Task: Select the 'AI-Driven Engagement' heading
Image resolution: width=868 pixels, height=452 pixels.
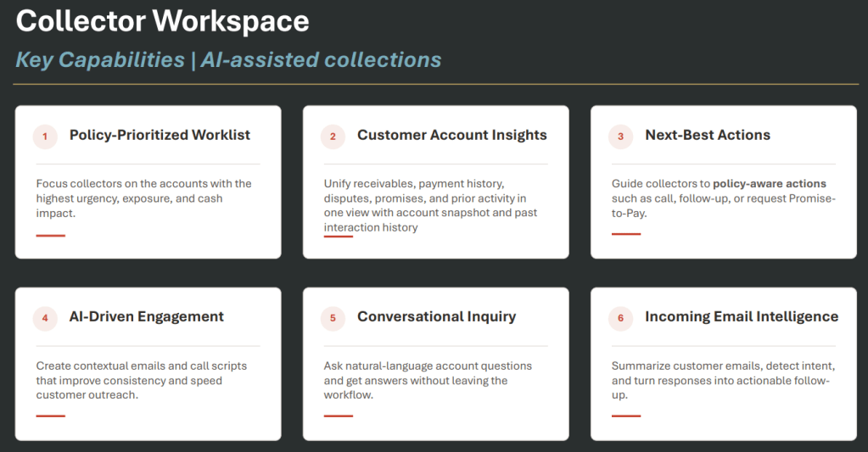Action: point(146,316)
